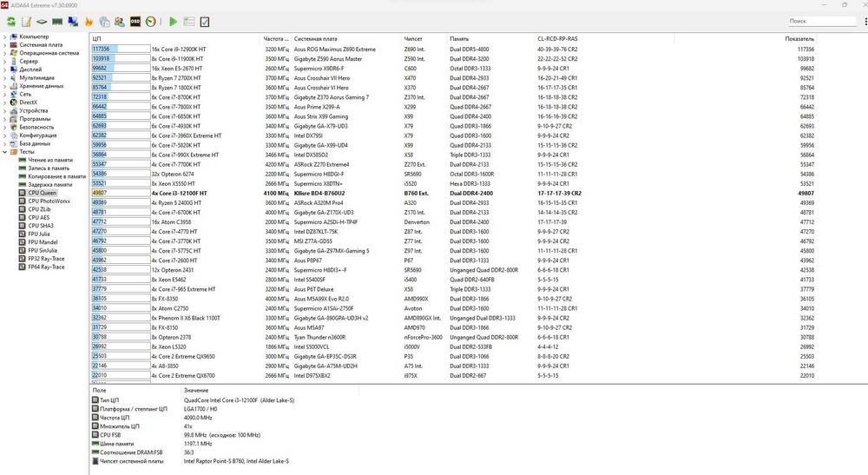868x475 pixels.
Task: Click the Тип ЦП field row
Action: (x=194, y=400)
